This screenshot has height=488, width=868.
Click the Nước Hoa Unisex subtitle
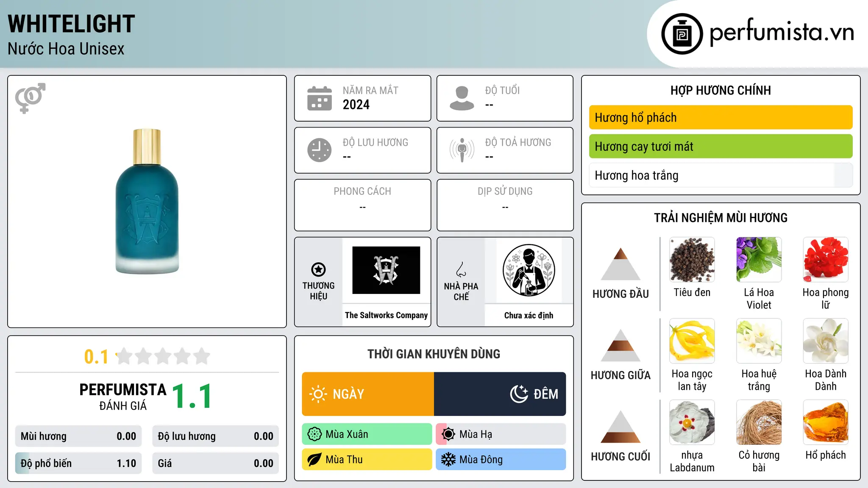(x=66, y=49)
